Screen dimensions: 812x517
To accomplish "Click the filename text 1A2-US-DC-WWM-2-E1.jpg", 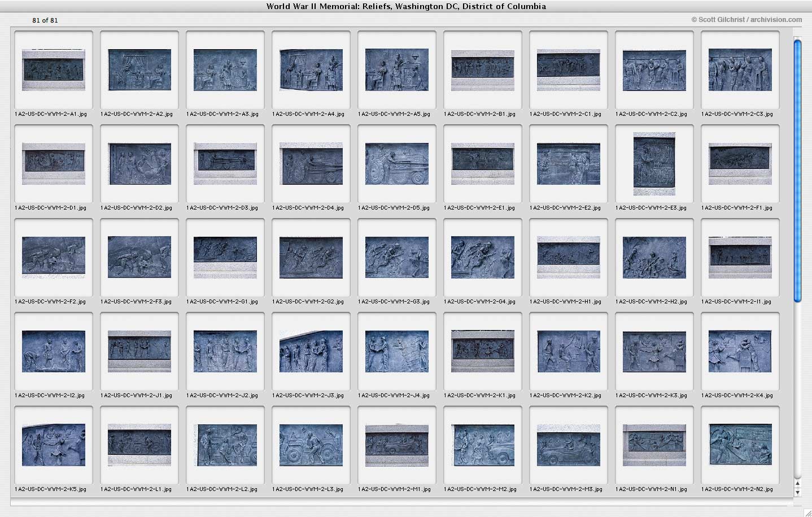I will [x=479, y=208].
